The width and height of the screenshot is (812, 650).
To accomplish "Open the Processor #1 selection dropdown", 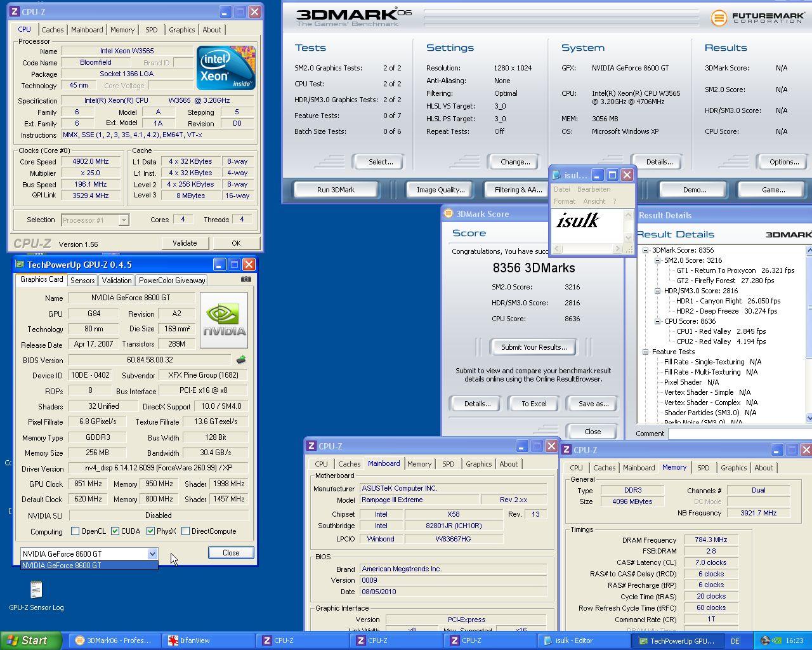I will (x=124, y=220).
